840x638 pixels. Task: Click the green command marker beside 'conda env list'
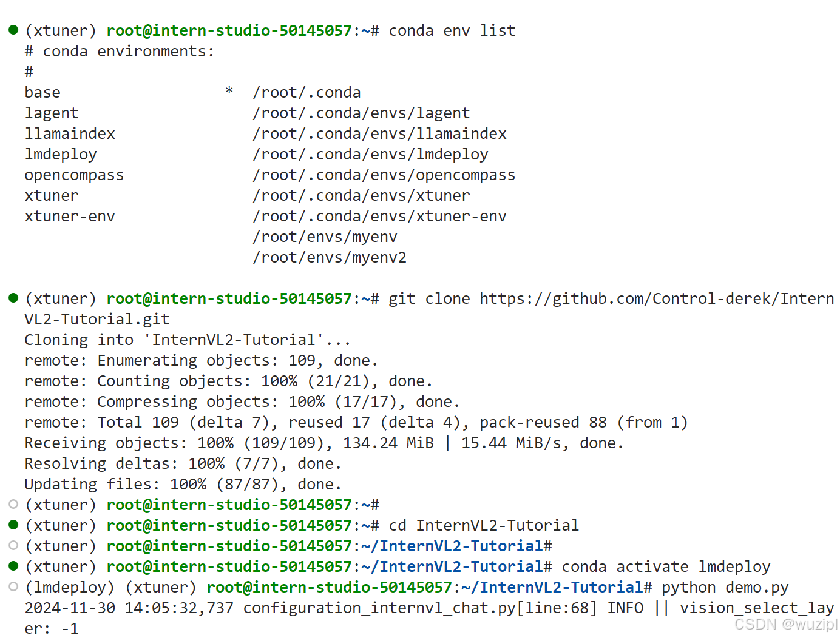click(x=13, y=30)
